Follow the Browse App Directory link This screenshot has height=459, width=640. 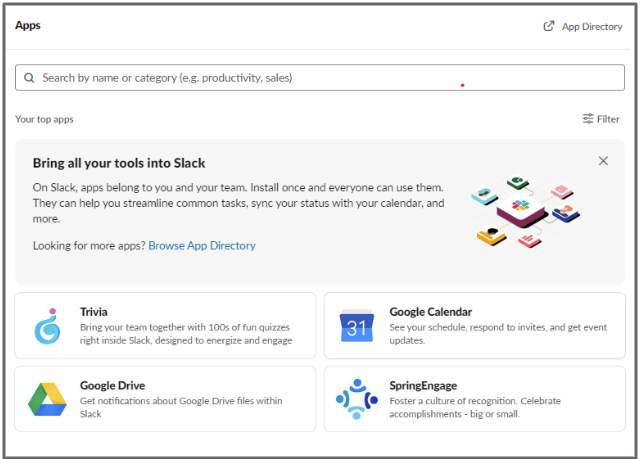click(x=202, y=246)
